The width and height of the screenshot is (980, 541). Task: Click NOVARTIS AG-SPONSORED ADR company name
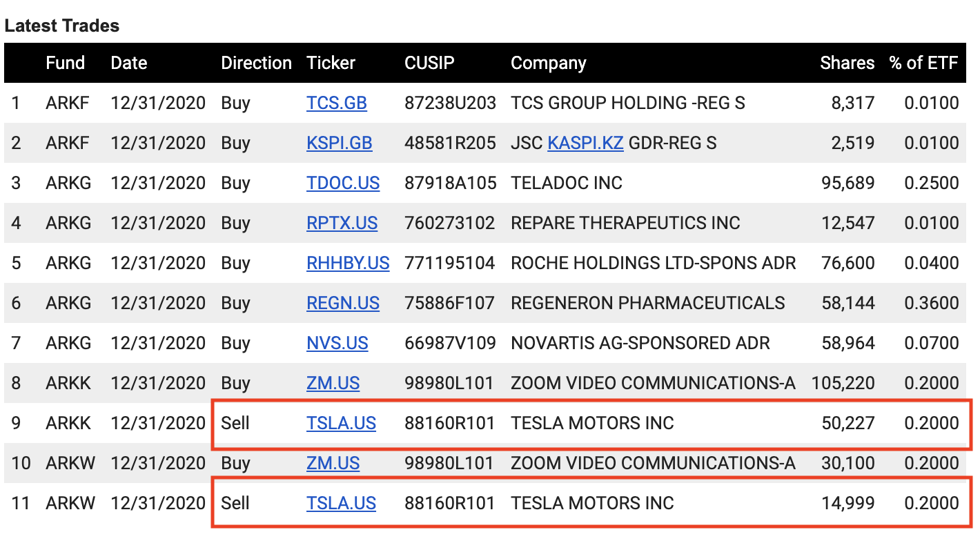point(640,344)
